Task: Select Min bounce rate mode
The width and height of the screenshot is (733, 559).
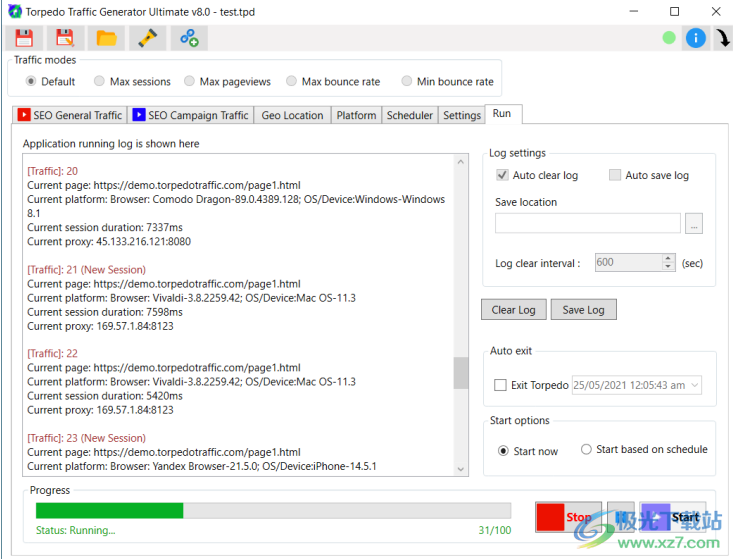Action: (x=407, y=81)
